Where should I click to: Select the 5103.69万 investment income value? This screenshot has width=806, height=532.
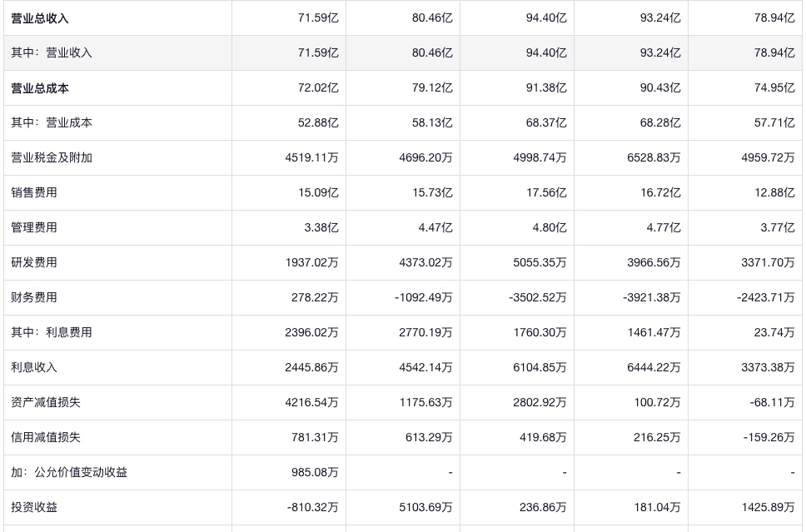pos(425,508)
